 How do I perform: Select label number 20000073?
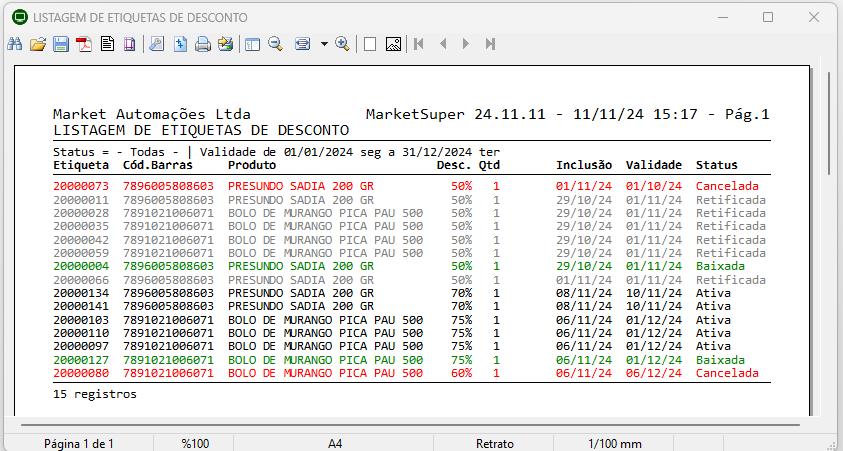point(81,186)
